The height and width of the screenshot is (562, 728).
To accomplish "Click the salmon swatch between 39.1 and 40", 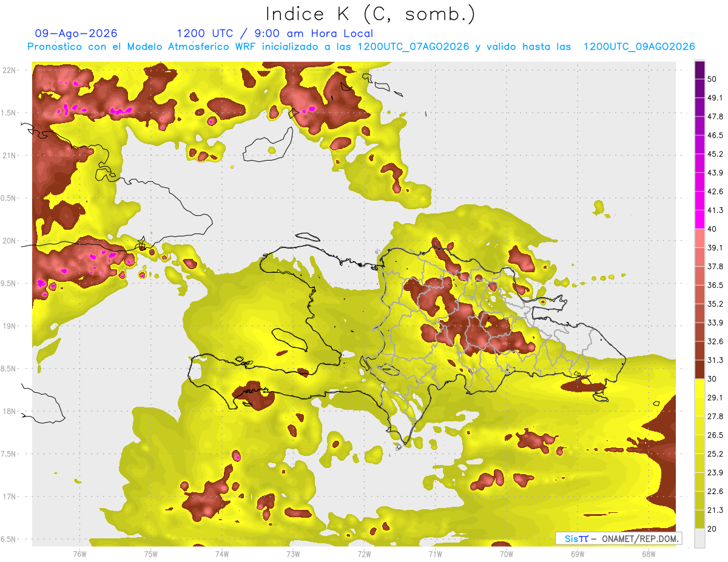I will pos(699,238).
